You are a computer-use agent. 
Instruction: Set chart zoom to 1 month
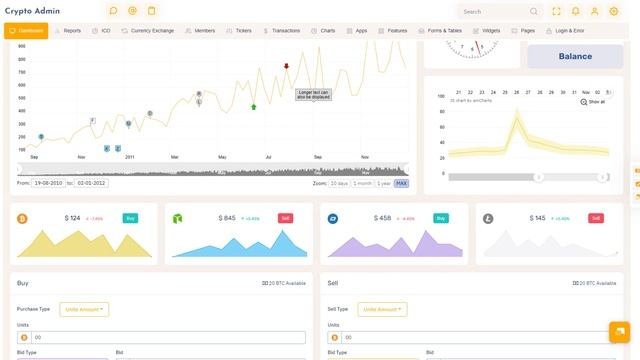click(362, 184)
